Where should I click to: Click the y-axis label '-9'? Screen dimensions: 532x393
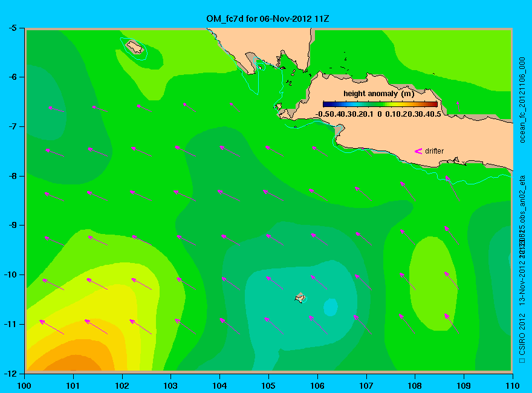coord(12,226)
